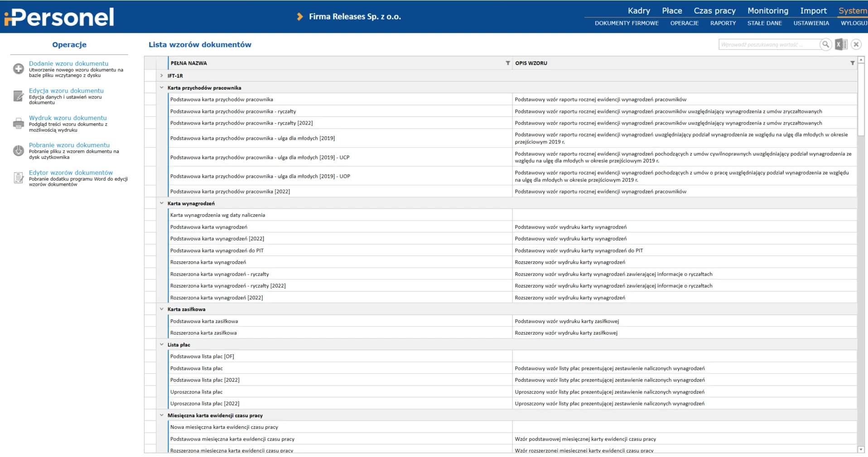The image size is (868, 457).
Task: Click the template editor document icon
Action: (19, 178)
